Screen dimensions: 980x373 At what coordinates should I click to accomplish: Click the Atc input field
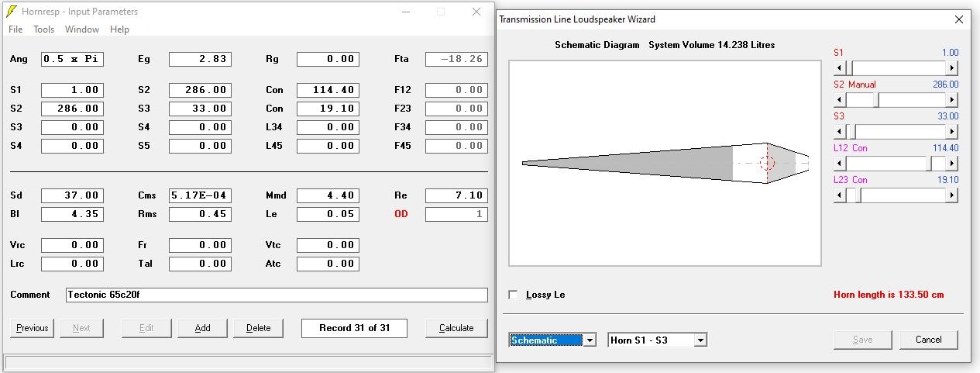point(328,264)
